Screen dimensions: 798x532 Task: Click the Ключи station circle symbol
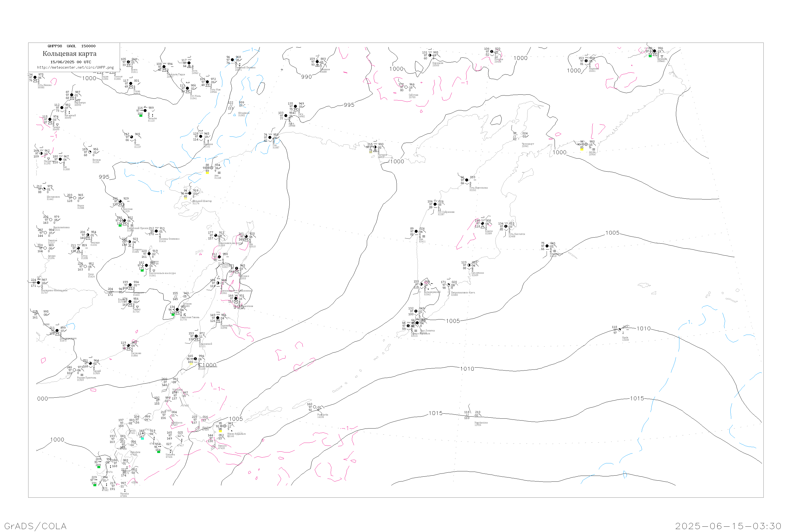[483, 224]
